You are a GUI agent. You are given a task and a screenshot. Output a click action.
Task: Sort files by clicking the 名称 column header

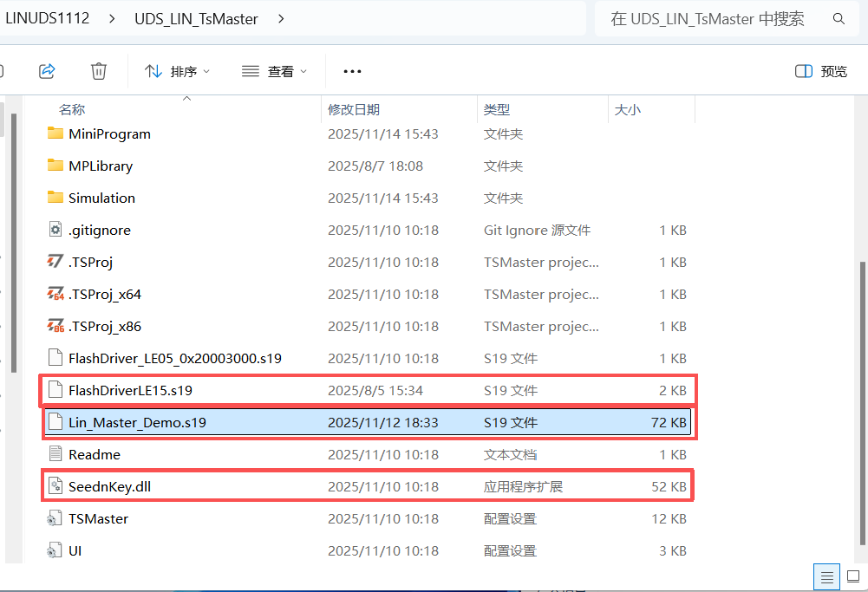coord(73,109)
